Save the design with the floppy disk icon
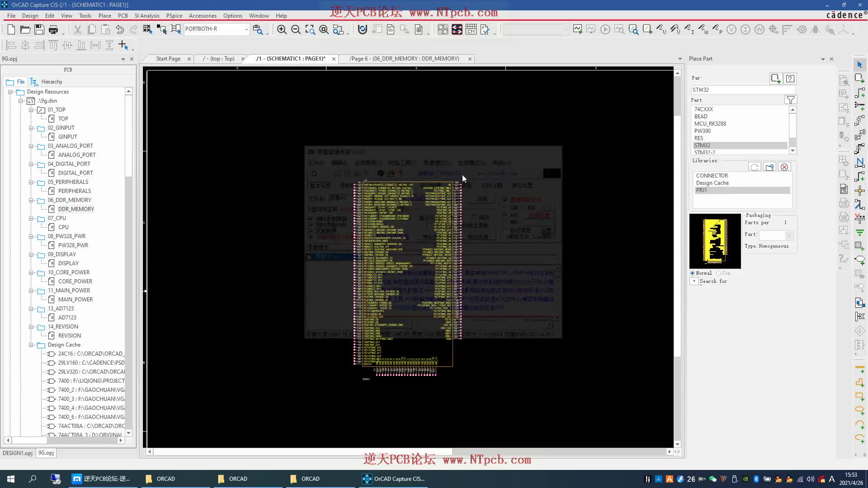The height and width of the screenshot is (488, 868). pyautogui.click(x=39, y=30)
